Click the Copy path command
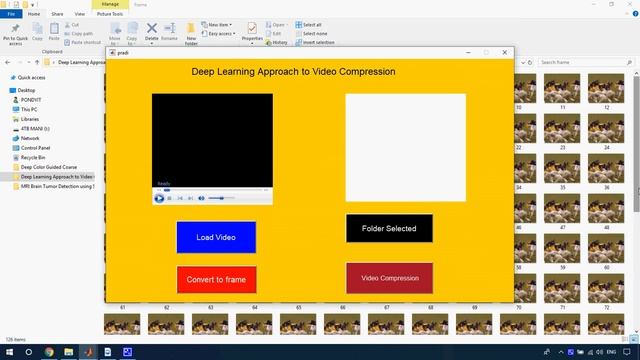Viewport: 640px width, 360px height. coord(78,33)
